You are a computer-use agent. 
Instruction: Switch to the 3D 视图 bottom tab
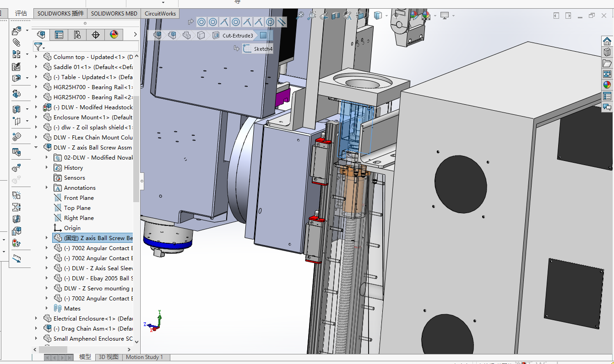[x=109, y=357]
